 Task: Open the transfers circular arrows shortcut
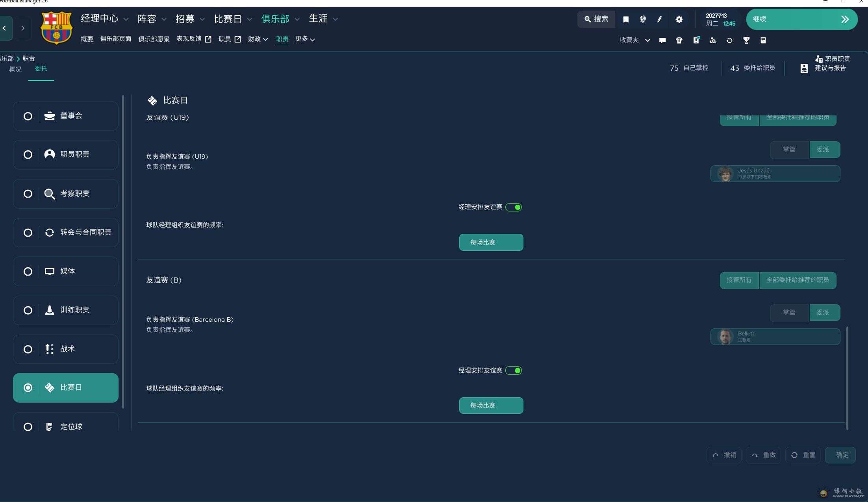click(x=729, y=40)
